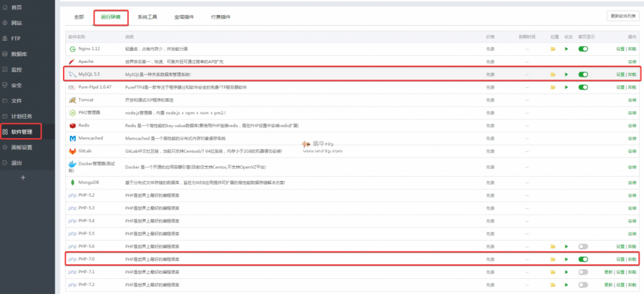Open the PHP-7.0 folder location icon
644x294 pixels.
tap(553, 259)
